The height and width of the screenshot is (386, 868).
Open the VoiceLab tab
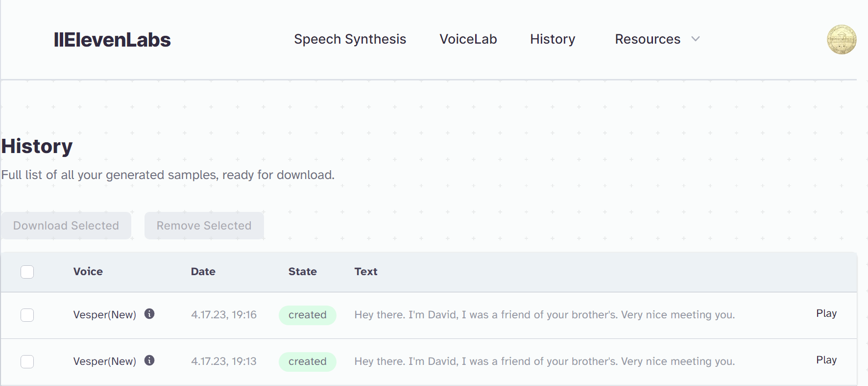(x=468, y=39)
